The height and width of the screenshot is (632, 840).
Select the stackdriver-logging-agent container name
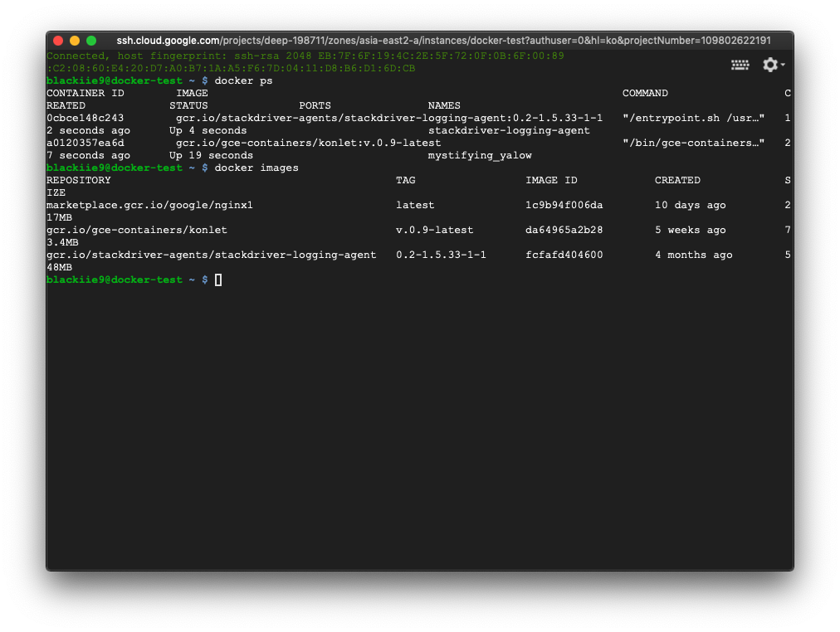click(x=509, y=131)
